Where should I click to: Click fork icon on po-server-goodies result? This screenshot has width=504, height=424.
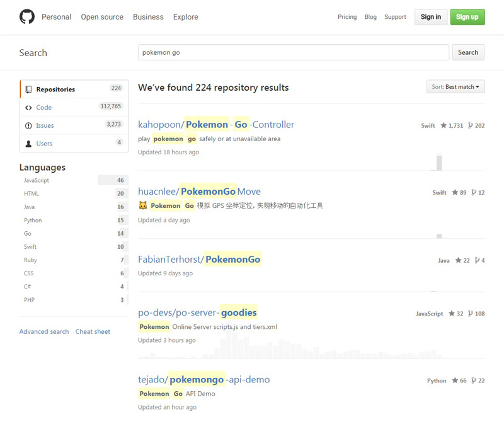[470, 313]
